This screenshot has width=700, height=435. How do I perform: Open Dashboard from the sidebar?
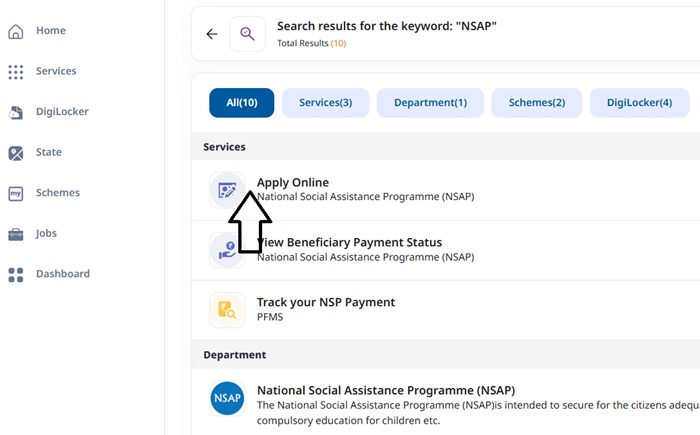click(x=63, y=274)
